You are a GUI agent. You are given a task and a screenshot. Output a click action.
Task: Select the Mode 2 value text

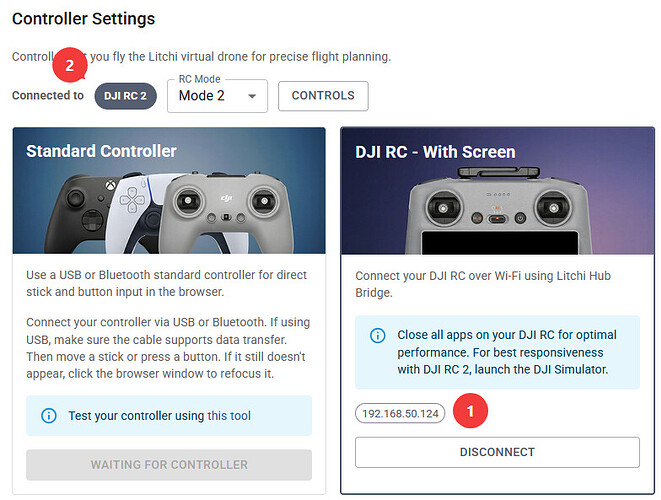[202, 96]
